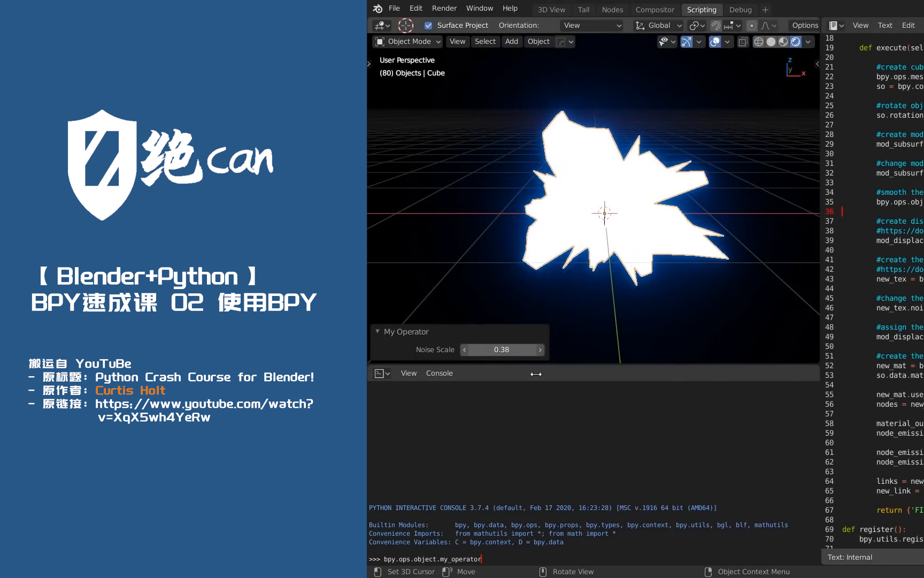Image resolution: width=924 pixels, height=578 pixels.
Task: Enable the snapping magnet icon
Action: coord(715,25)
